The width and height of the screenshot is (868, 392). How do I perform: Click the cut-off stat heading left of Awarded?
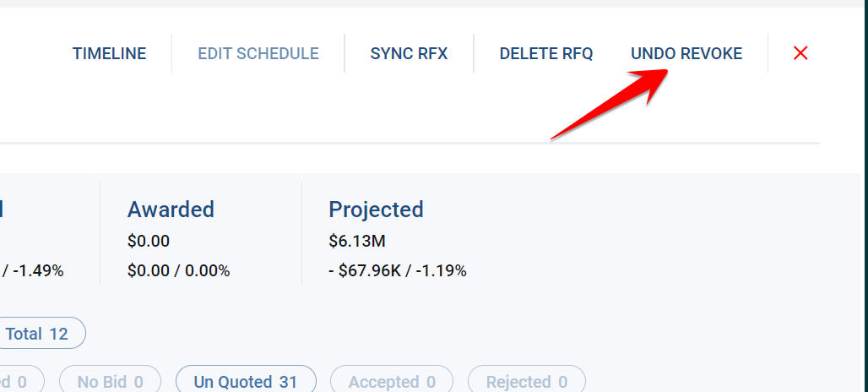(3, 210)
